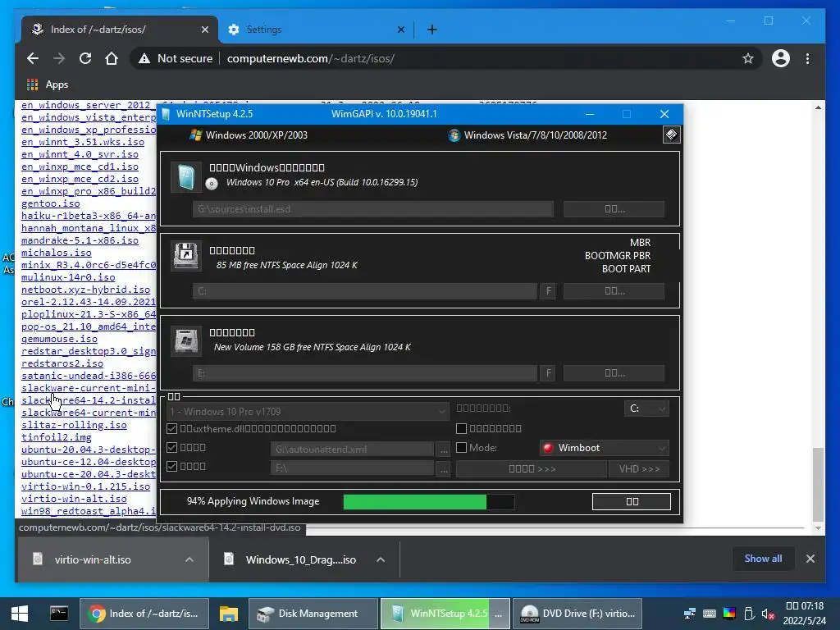Click the disc icon beside Windows 10 Pro x64
Viewport: 840px width, 630px height.
tap(212, 184)
